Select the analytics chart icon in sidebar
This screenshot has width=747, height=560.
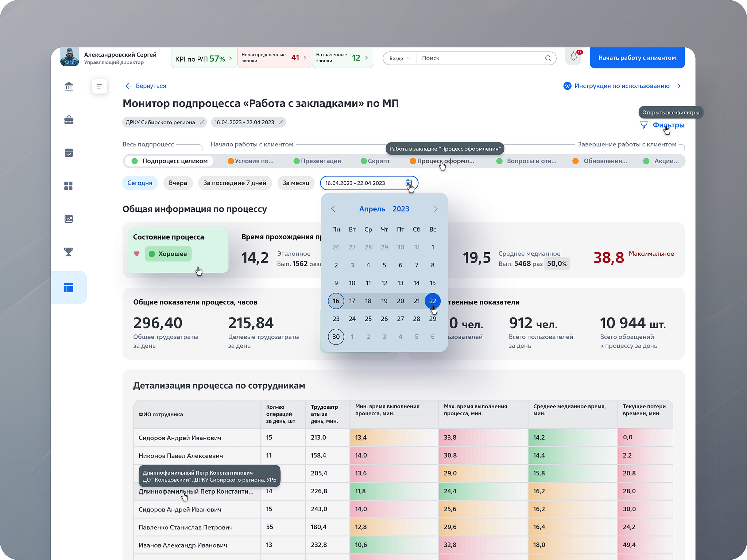pos(69,218)
